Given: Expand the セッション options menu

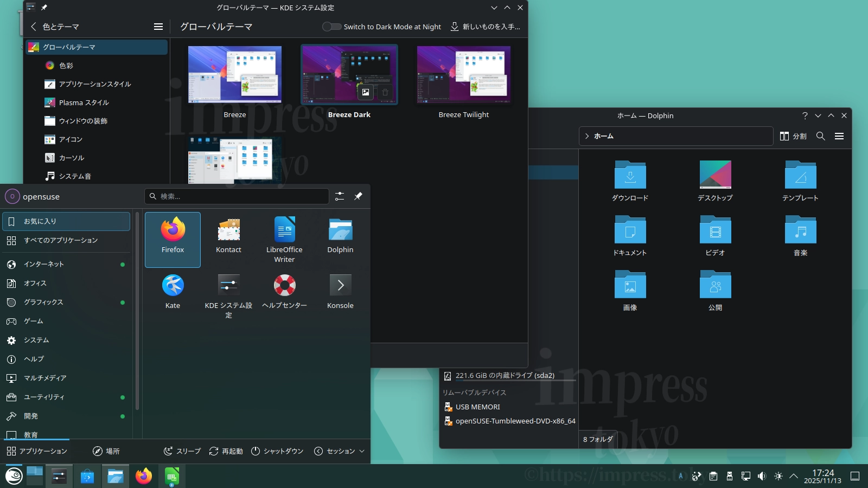Looking at the screenshot, I should [x=339, y=451].
